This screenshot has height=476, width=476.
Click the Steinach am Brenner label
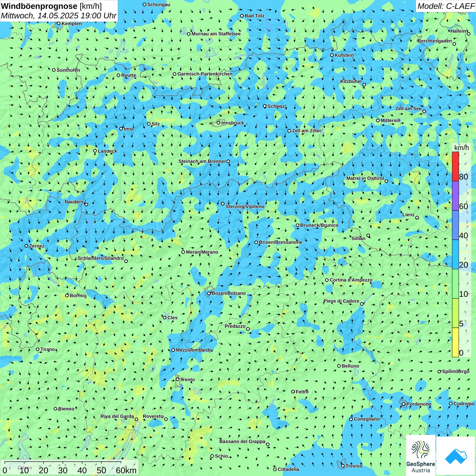pyautogui.click(x=202, y=161)
